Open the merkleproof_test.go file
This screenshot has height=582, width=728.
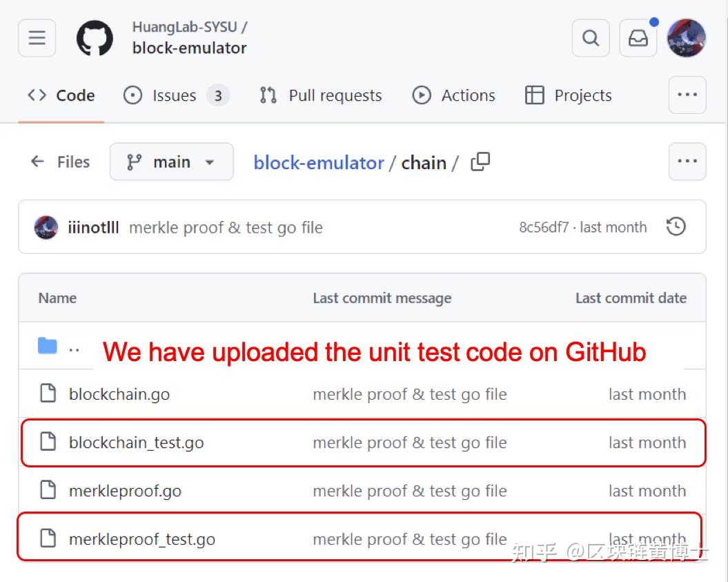(142, 539)
